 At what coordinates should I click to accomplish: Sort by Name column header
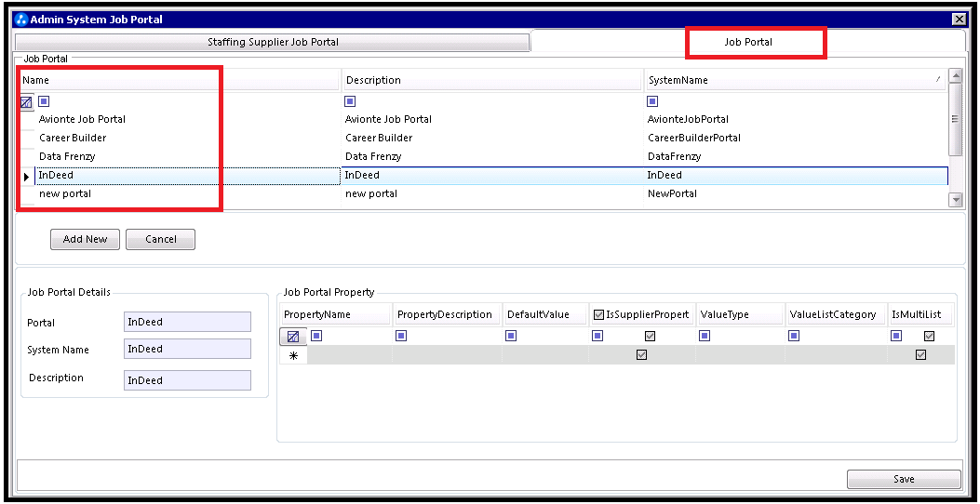click(180, 80)
